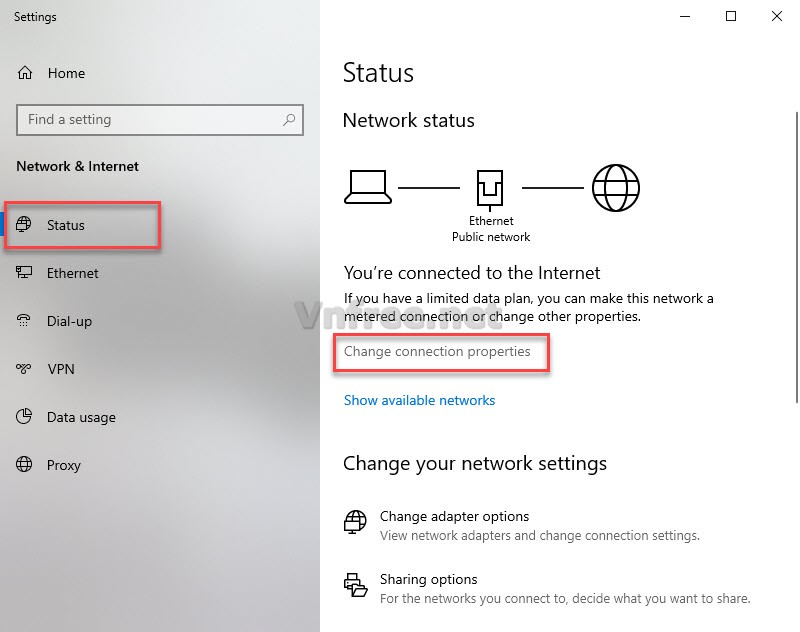
Task: Click the Home house icon
Action: point(25,73)
